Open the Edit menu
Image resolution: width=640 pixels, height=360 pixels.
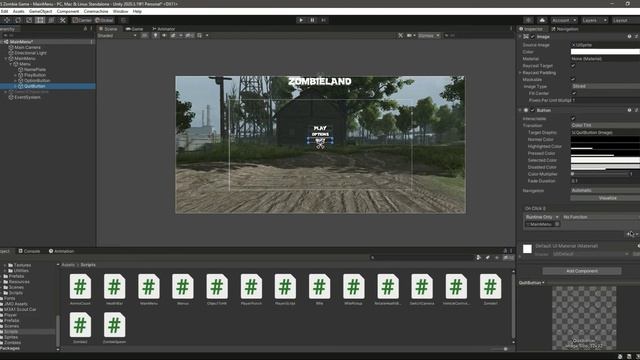(x=4, y=11)
